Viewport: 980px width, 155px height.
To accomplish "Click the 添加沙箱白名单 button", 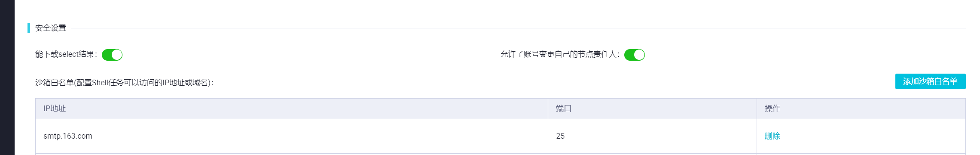I will [930, 81].
